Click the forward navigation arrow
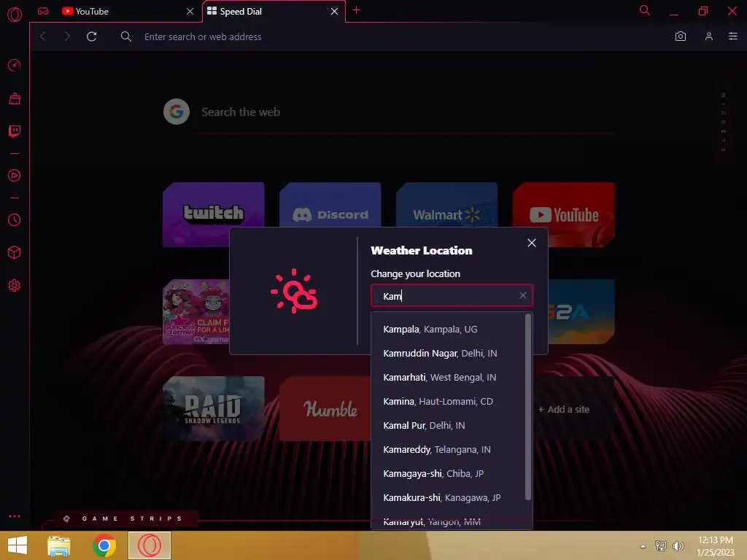747x560 pixels. pyautogui.click(x=67, y=36)
